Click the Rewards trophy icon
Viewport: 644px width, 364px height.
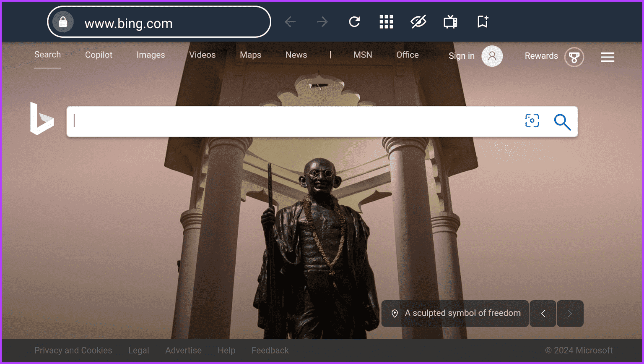pos(574,57)
